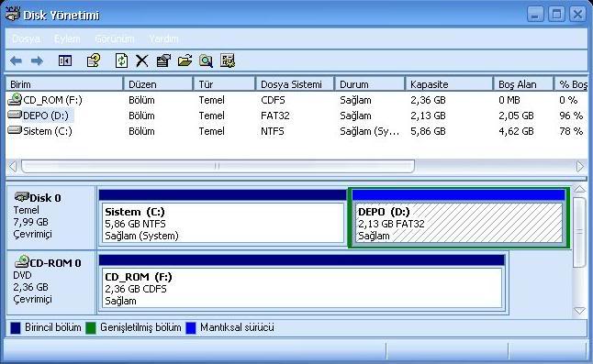
Task: Select the CD_ROM (F:) partition block
Action: [x=302, y=282]
